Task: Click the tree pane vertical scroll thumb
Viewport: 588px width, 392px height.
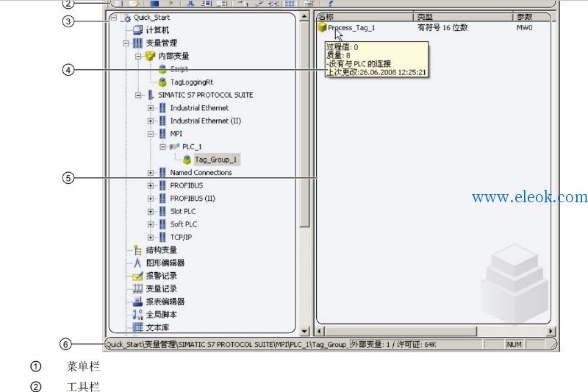Action: click(304, 124)
